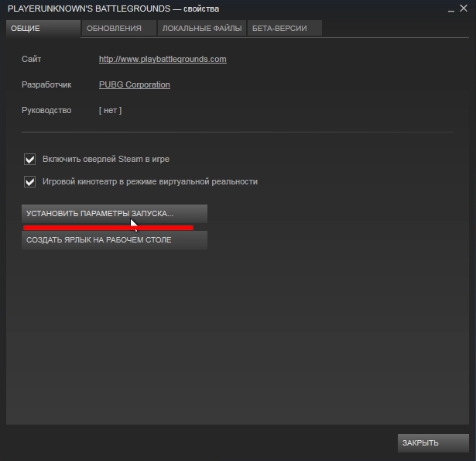Close the properties window with X
Image resolution: width=476 pixels, height=461 pixels.
[464, 9]
